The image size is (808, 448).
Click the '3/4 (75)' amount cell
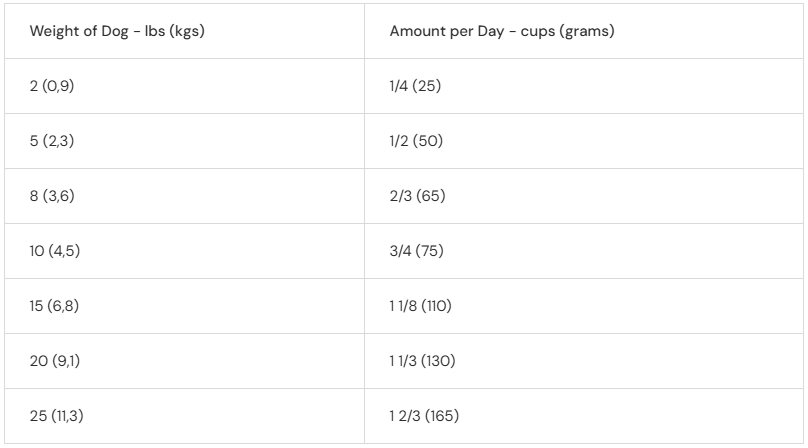pyautogui.click(x=584, y=251)
